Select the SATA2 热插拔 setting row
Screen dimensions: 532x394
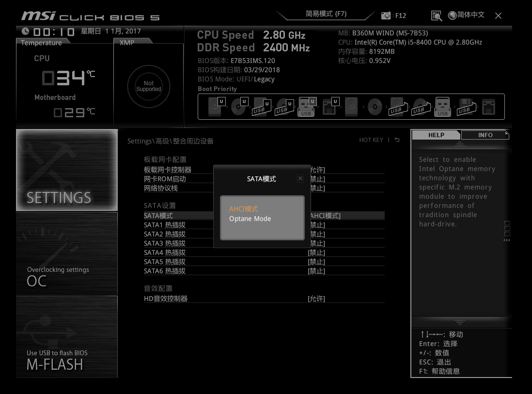264,234
